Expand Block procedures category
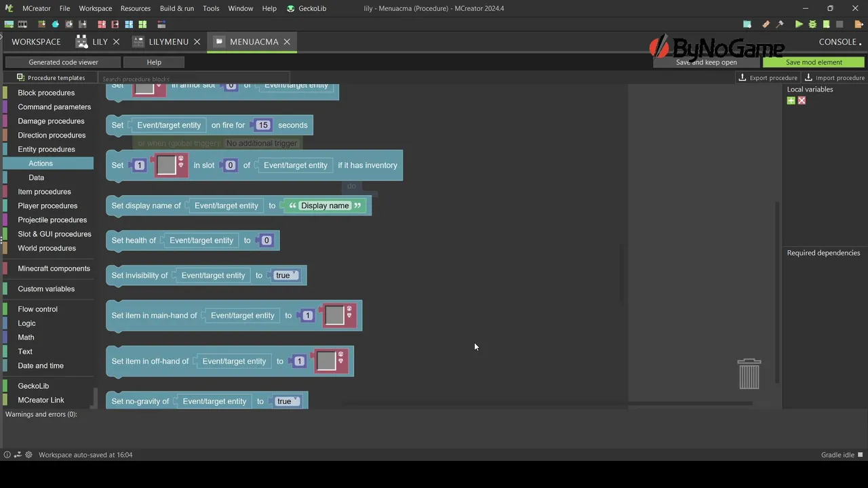Viewport: 868px width, 488px height. coord(46,93)
